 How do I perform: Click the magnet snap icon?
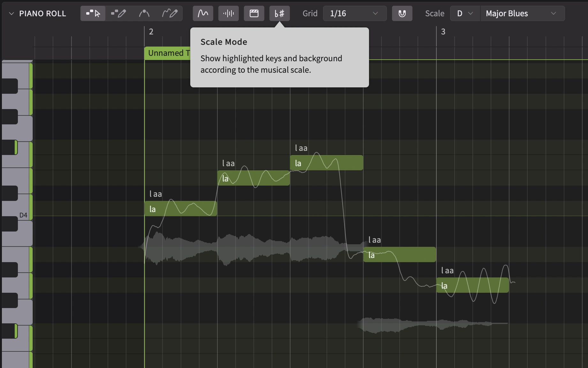(x=402, y=13)
